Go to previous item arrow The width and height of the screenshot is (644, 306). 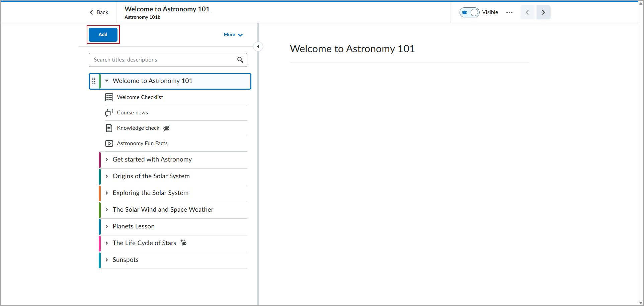(527, 12)
